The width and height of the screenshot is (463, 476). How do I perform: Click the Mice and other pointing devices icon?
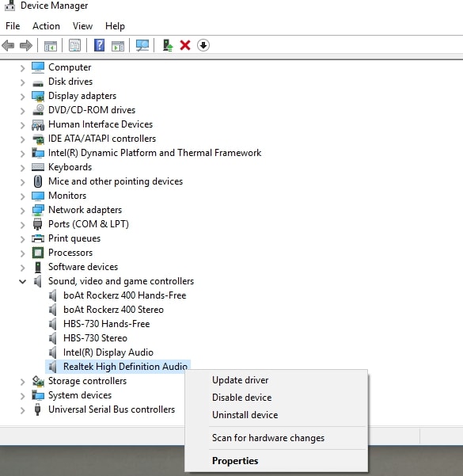[38, 181]
